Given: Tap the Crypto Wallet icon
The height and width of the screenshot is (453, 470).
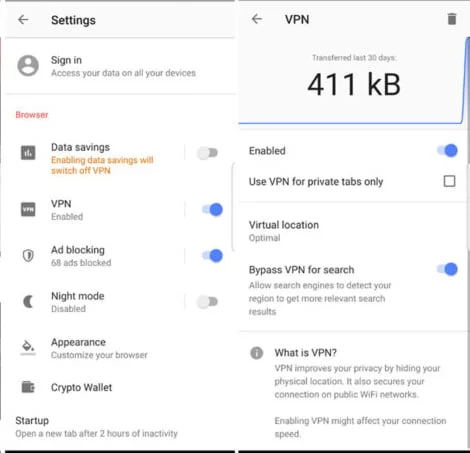Looking at the screenshot, I should (28, 387).
